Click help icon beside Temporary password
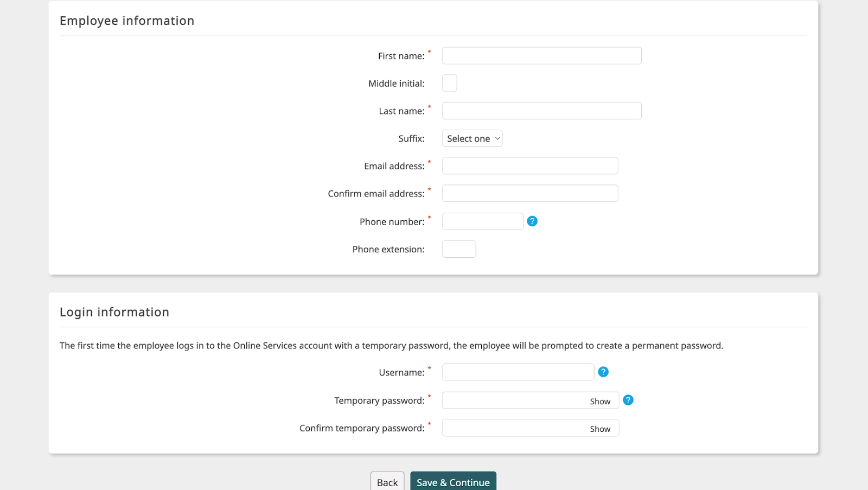This screenshot has height=490, width=868. pos(628,400)
